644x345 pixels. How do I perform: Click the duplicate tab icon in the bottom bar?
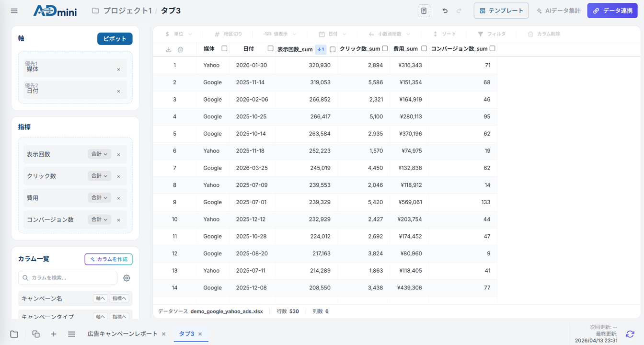36,334
